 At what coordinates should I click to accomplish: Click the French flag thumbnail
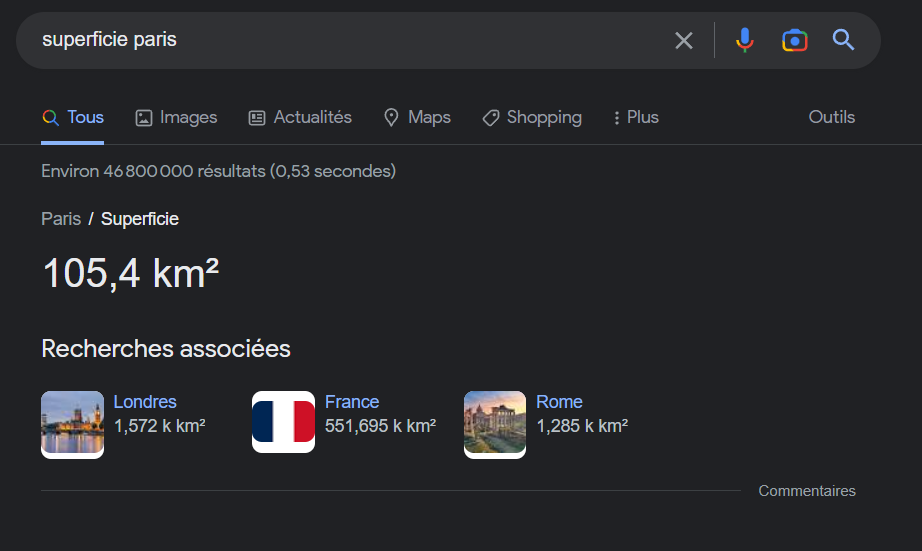coord(283,422)
